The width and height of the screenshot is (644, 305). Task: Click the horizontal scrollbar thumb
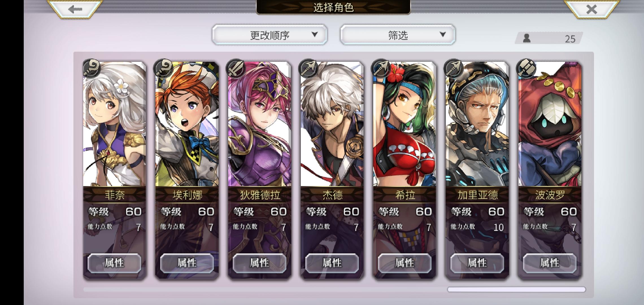tap(516, 289)
